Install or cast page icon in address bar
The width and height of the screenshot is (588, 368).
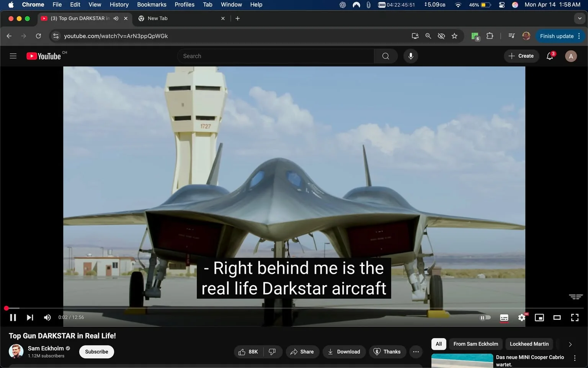(415, 36)
